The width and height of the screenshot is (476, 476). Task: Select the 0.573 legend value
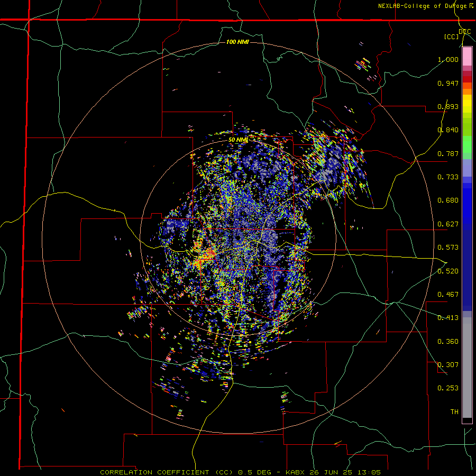[x=448, y=248]
